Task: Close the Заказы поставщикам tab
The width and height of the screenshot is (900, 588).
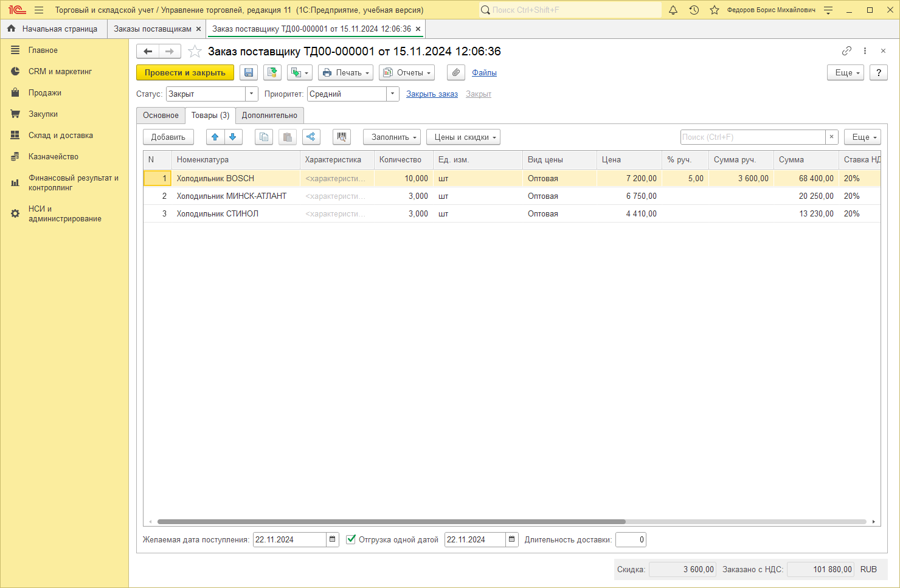Action: 198,29
